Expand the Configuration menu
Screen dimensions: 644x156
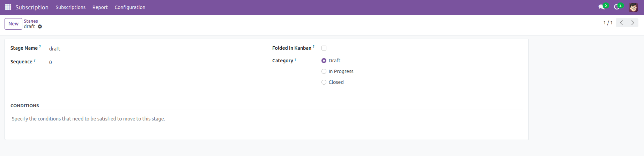click(130, 7)
